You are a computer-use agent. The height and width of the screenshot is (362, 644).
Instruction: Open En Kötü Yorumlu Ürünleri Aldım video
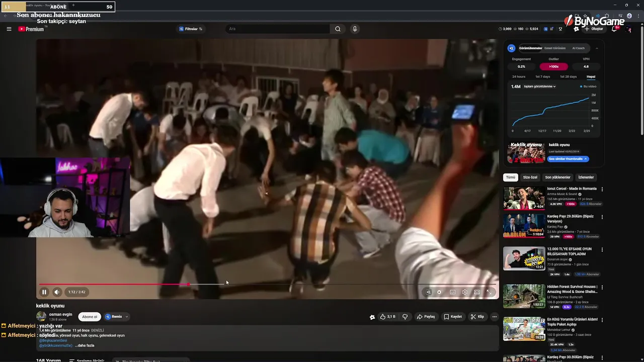point(524,329)
